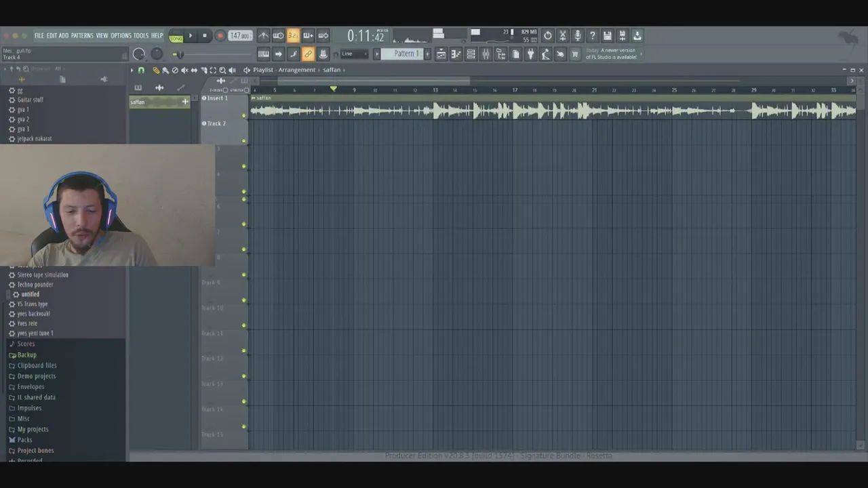Toggle overdub blend recording icon

(308, 36)
